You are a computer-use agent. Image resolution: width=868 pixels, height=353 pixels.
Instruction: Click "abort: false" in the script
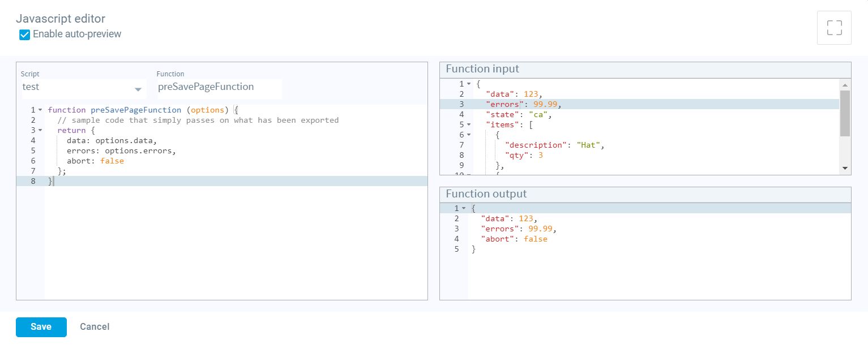[x=95, y=161]
